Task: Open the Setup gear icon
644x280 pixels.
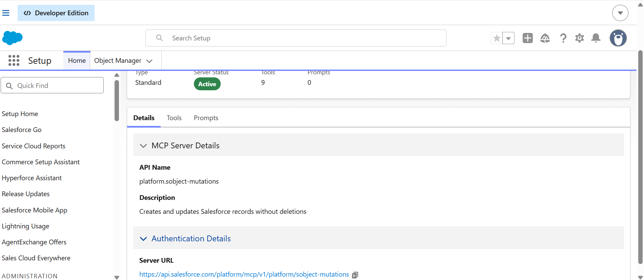Action: coord(580,38)
